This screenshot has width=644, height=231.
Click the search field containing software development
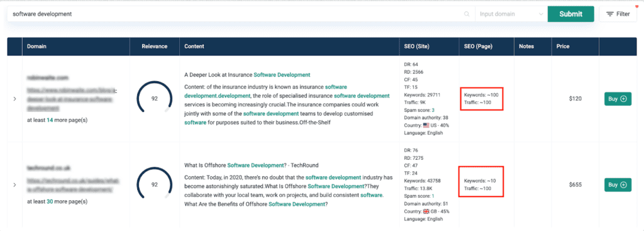(x=241, y=14)
